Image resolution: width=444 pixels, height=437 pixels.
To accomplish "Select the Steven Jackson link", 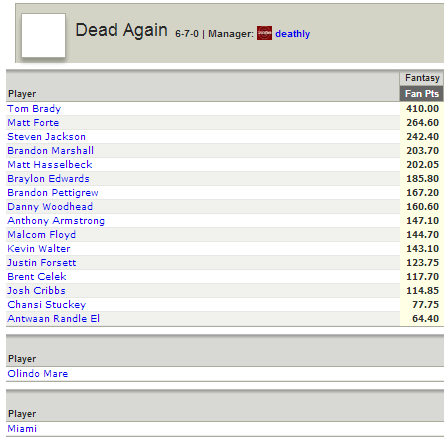I will 46,137.
